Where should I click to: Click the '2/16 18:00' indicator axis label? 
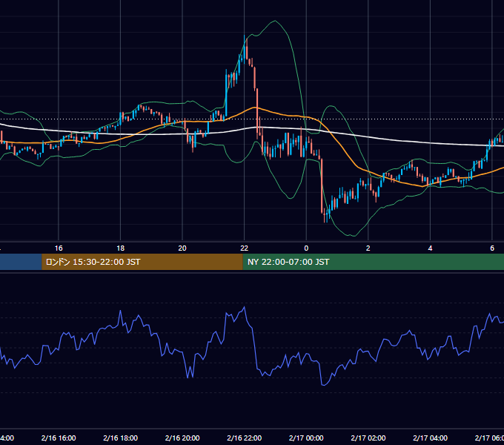120,438
